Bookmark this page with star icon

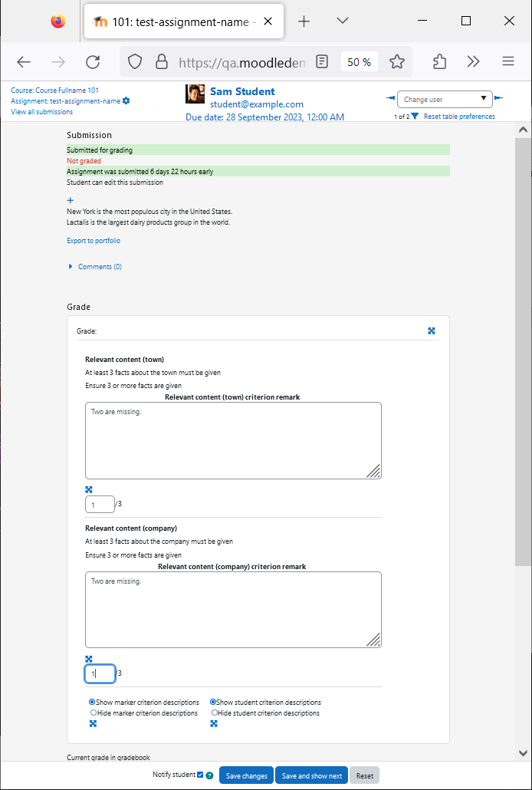[x=397, y=62]
